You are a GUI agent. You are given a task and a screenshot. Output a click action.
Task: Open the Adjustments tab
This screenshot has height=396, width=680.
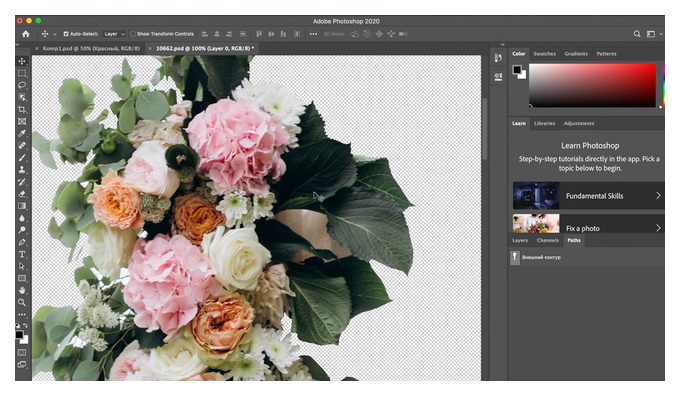[579, 123]
